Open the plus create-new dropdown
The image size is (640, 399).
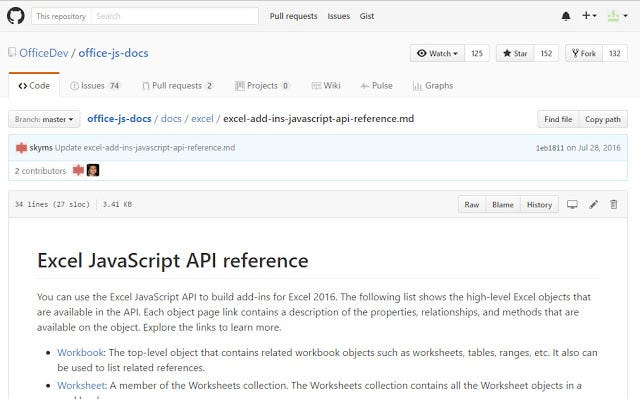tap(589, 16)
